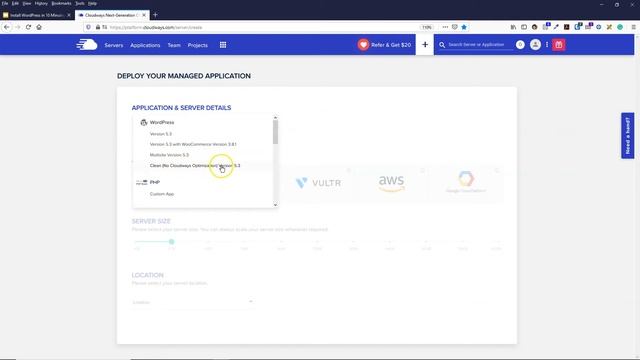Open the Applications nav item
Image resolution: width=640 pixels, height=360 pixels.
point(145,45)
